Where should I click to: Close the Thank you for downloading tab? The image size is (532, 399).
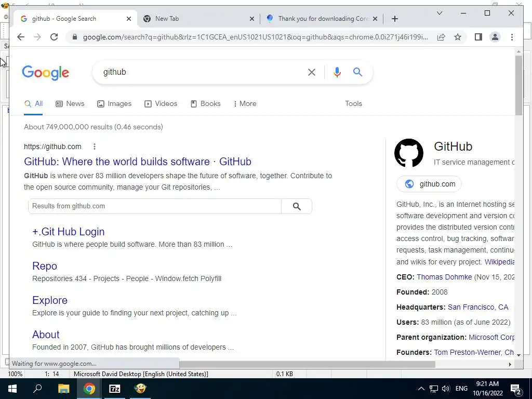pyautogui.click(x=375, y=19)
